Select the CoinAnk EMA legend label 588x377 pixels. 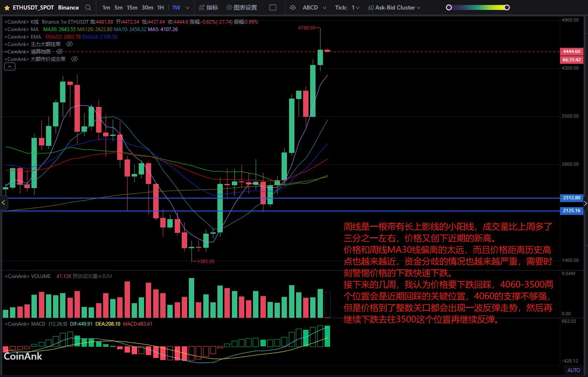(x=23, y=36)
